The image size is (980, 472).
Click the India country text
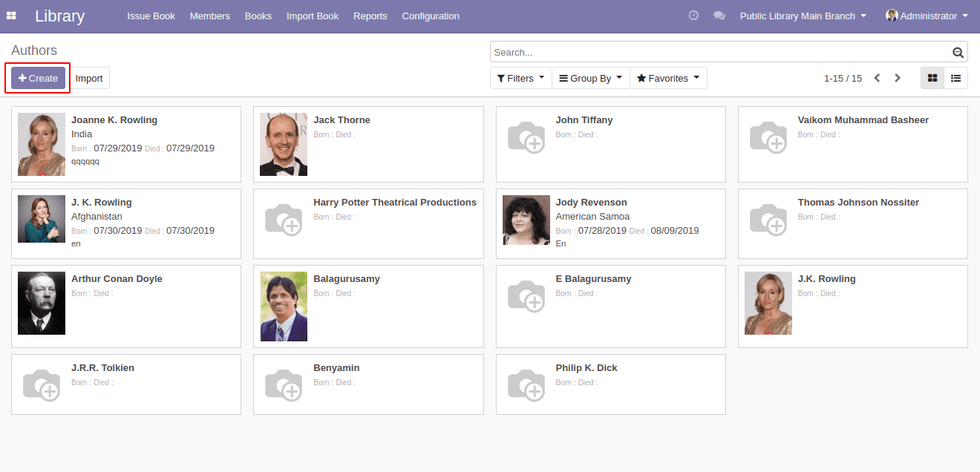click(x=82, y=134)
